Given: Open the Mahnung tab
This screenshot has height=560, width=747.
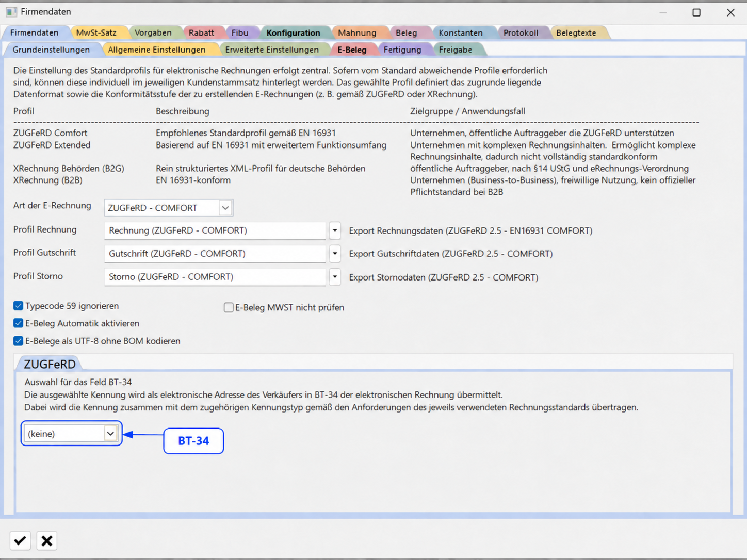Looking at the screenshot, I should (x=357, y=32).
